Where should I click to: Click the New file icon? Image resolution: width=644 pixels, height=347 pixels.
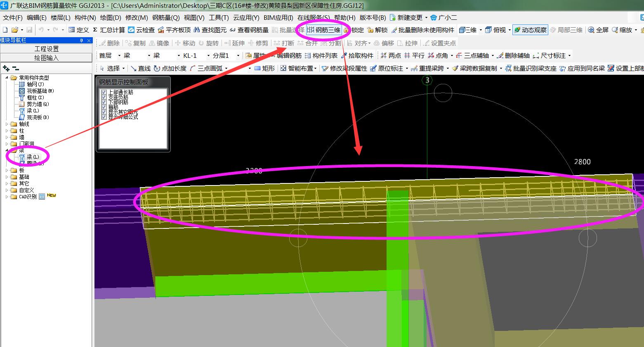pos(5,30)
